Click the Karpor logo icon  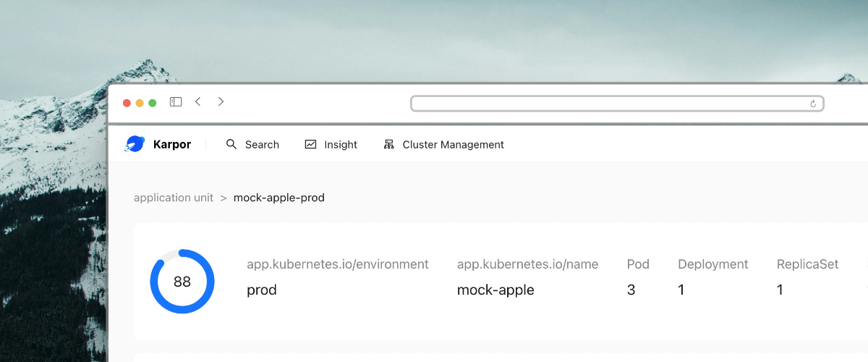pos(135,144)
